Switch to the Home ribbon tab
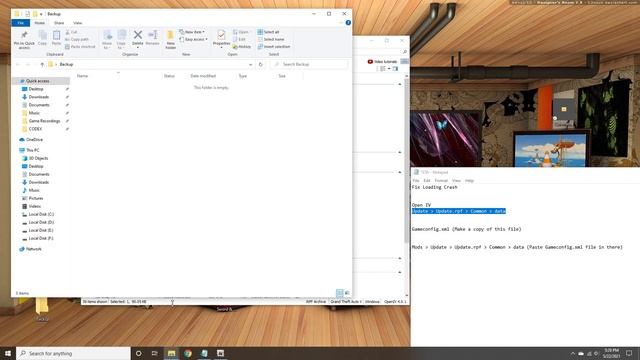The width and height of the screenshot is (640, 360). (40, 23)
